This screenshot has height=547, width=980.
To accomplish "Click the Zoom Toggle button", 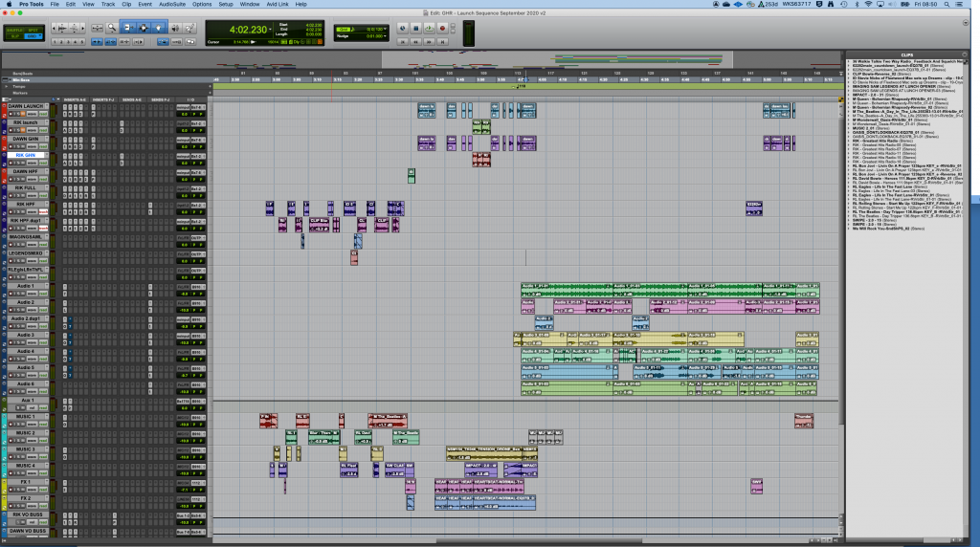I will pyautogui.click(x=97, y=28).
